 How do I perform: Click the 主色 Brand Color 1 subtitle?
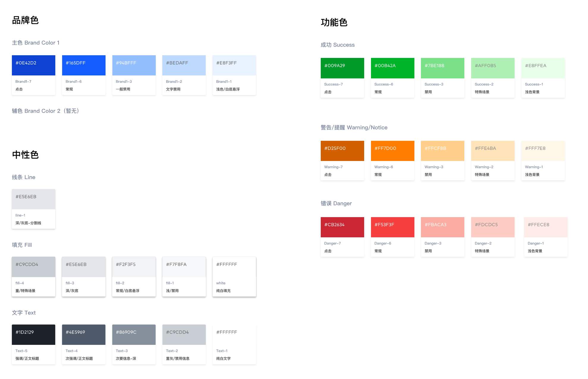pyautogui.click(x=36, y=43)
